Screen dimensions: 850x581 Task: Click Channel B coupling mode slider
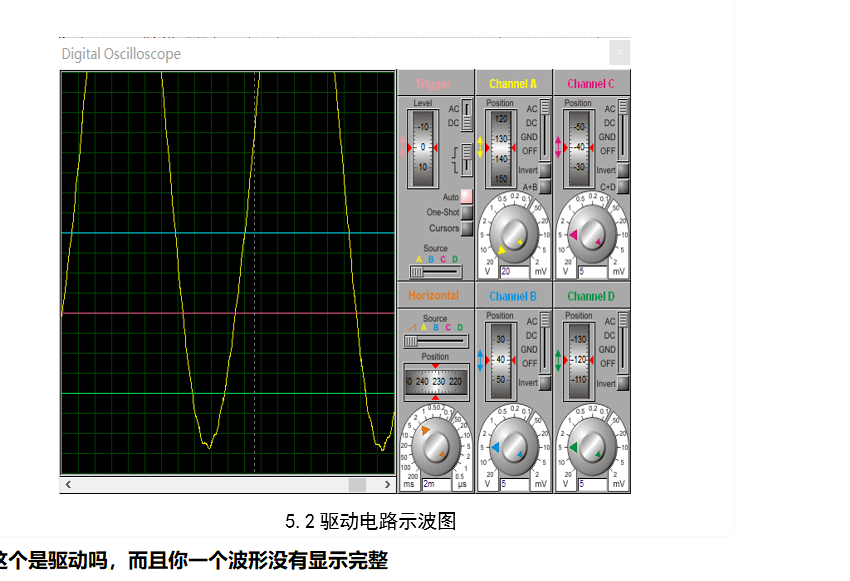(545, 341)
